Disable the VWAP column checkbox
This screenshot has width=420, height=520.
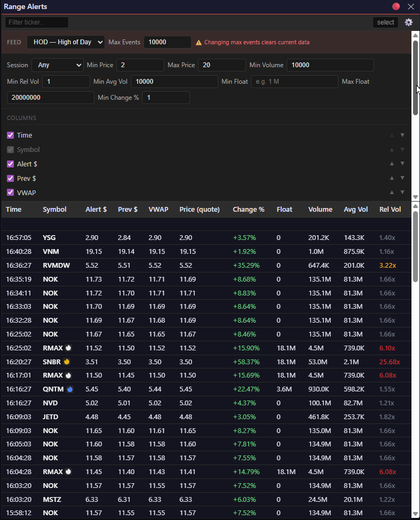tap(10, 193)
